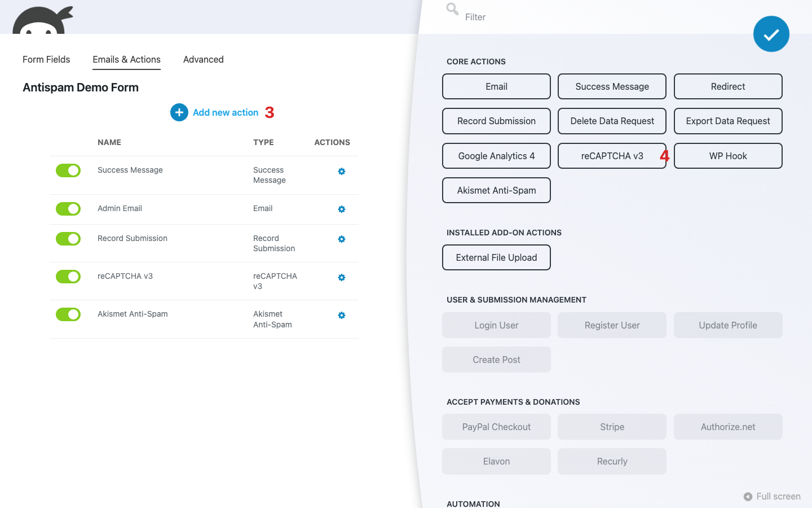Toggle off the Success Message action
Screen dimensions: 812x508
click(68, 170)
